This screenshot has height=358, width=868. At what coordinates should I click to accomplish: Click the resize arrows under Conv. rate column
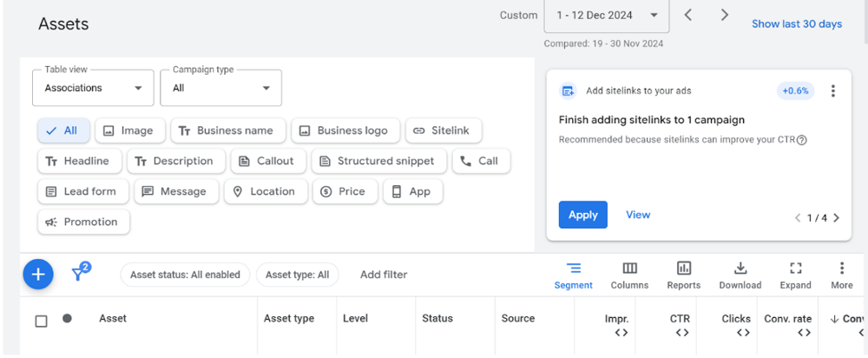click(805, 333)
